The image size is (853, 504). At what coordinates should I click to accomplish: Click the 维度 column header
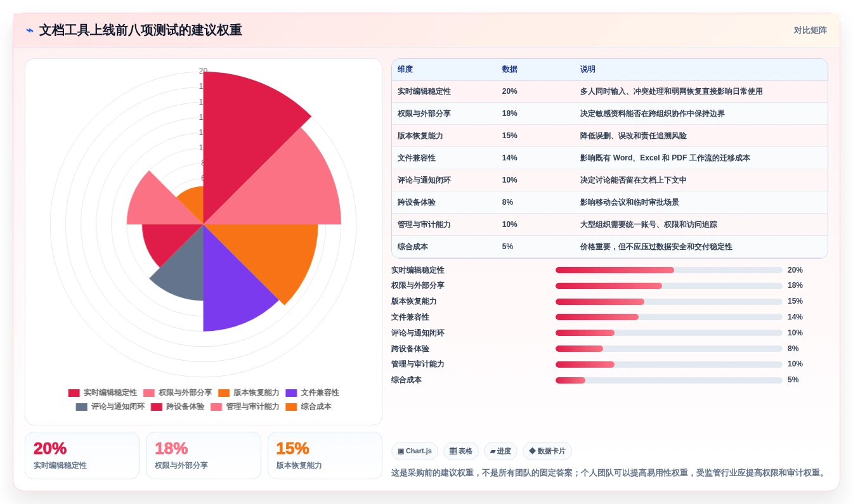pos(405,70)
